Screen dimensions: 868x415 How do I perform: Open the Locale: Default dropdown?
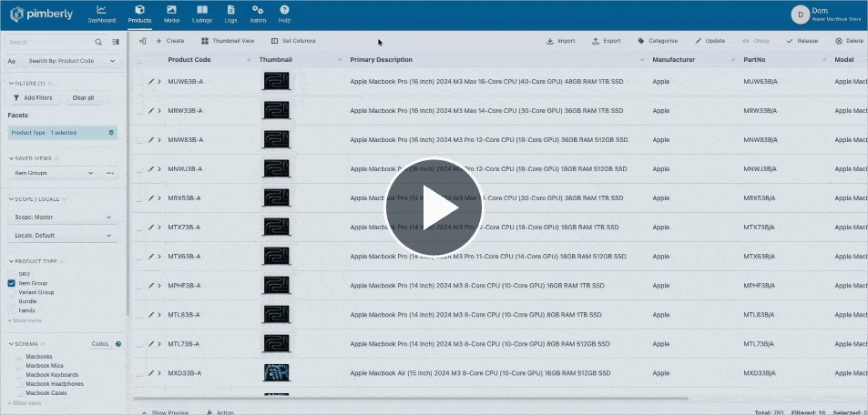[x=63, y=235]
